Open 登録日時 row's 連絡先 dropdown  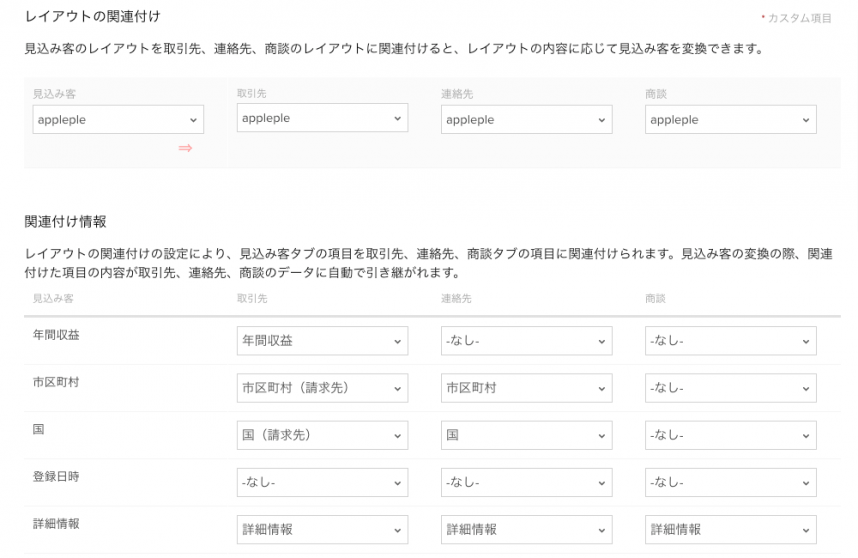(526, 482)
